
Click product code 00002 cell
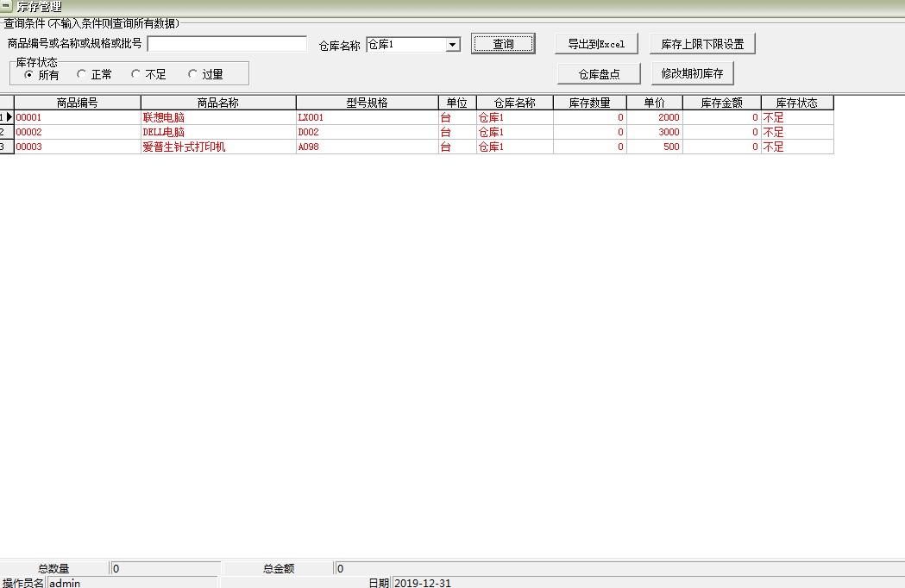78,132
